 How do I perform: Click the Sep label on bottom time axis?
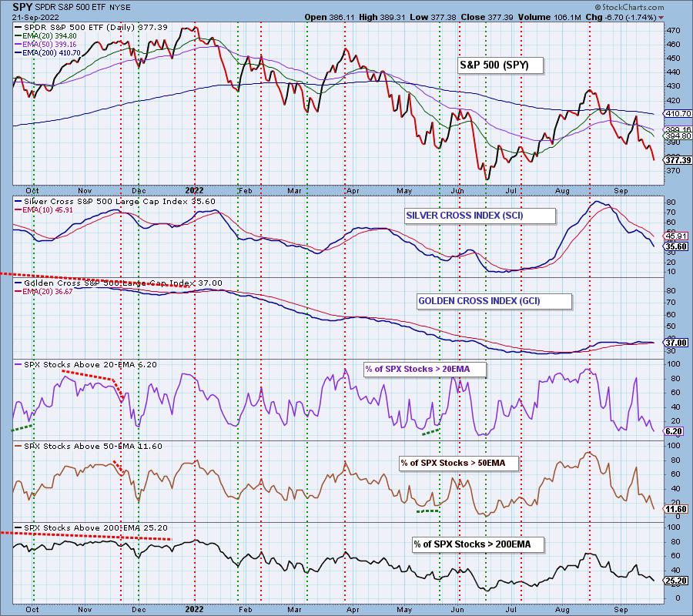(621, 609)
